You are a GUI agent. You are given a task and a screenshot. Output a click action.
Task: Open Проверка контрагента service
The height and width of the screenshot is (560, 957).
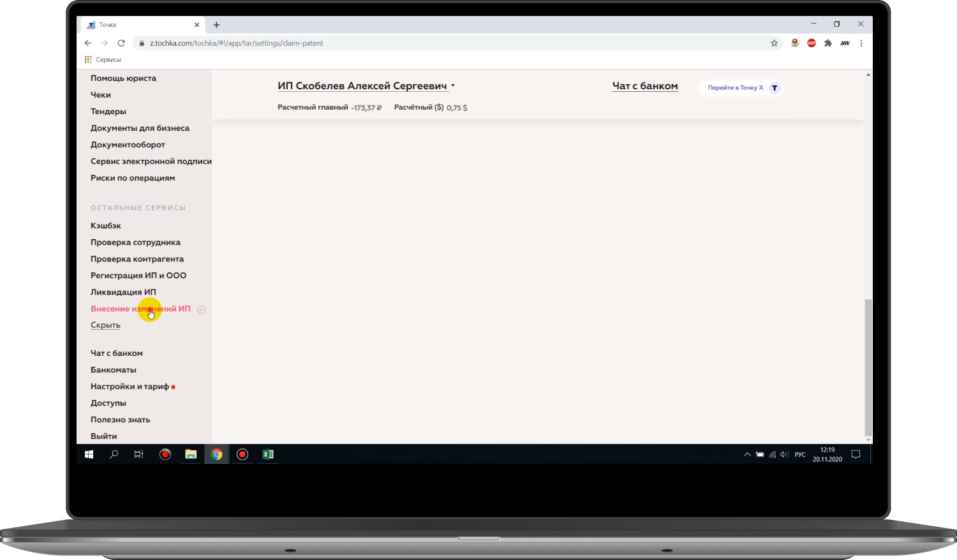[x=137, y=259]
